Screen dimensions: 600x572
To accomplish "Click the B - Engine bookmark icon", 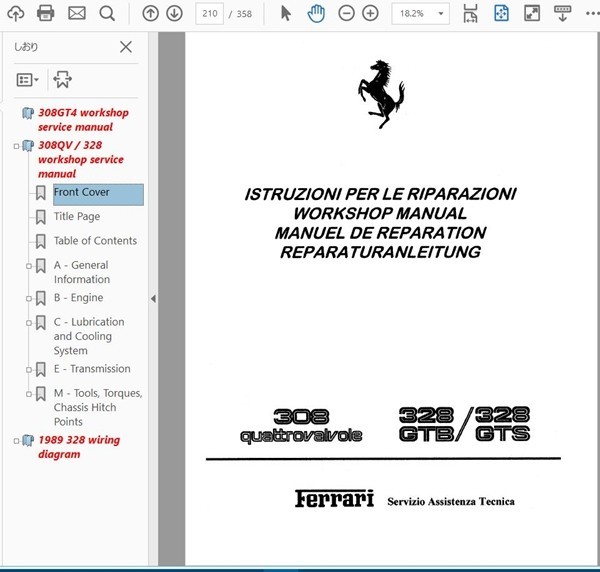I will coord(41,298).
